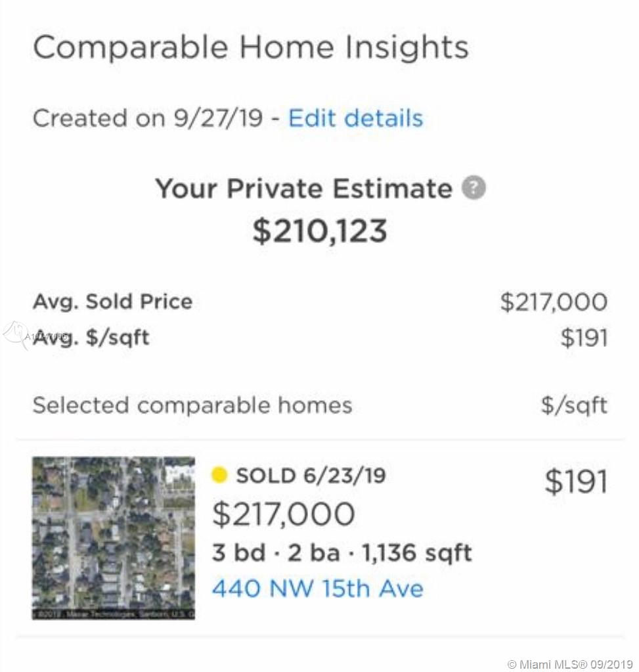Click the Created on 9/27/19 text

148,118
